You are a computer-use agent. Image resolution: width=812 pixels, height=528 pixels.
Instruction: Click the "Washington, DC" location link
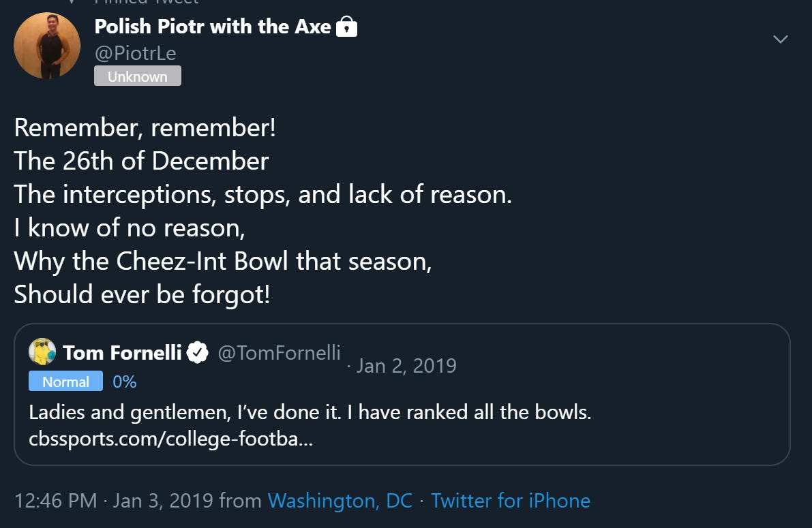click(340, 501)
